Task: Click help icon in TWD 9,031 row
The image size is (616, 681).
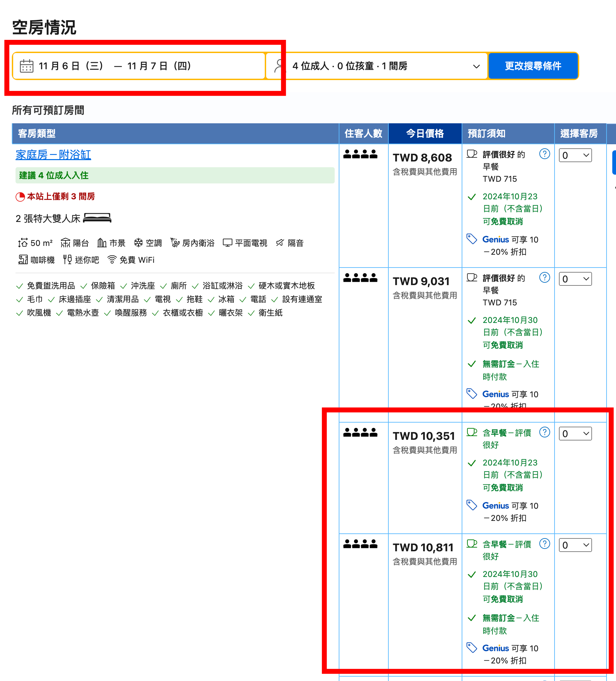Action: (544, 278)
